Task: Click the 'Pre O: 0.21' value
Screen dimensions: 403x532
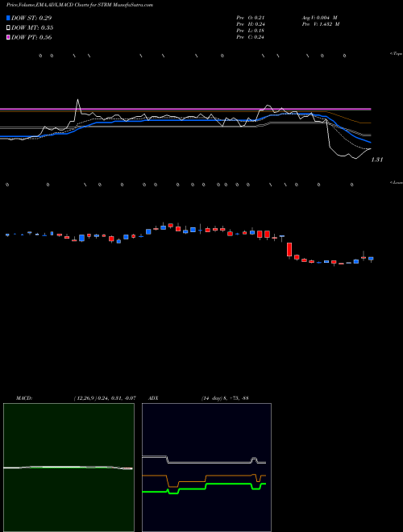Action: click(x=251, y=18)
